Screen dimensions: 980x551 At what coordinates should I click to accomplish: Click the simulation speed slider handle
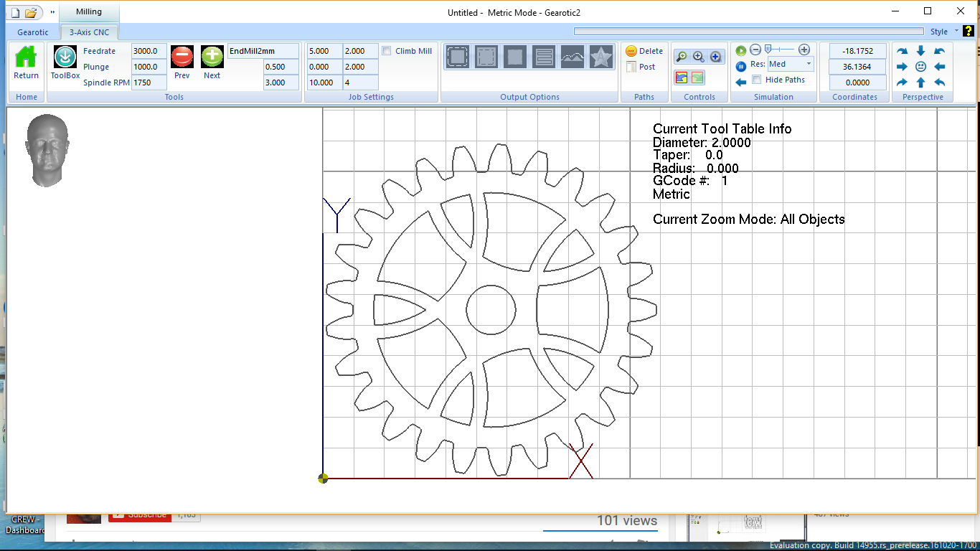(768, 50)
